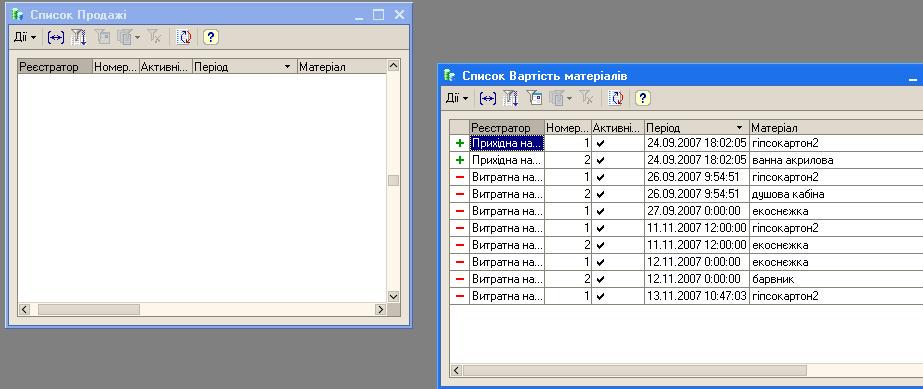Click the Матеріал column header in Список Продажі
Screen dimensions: 923x389
coord(341,67)
